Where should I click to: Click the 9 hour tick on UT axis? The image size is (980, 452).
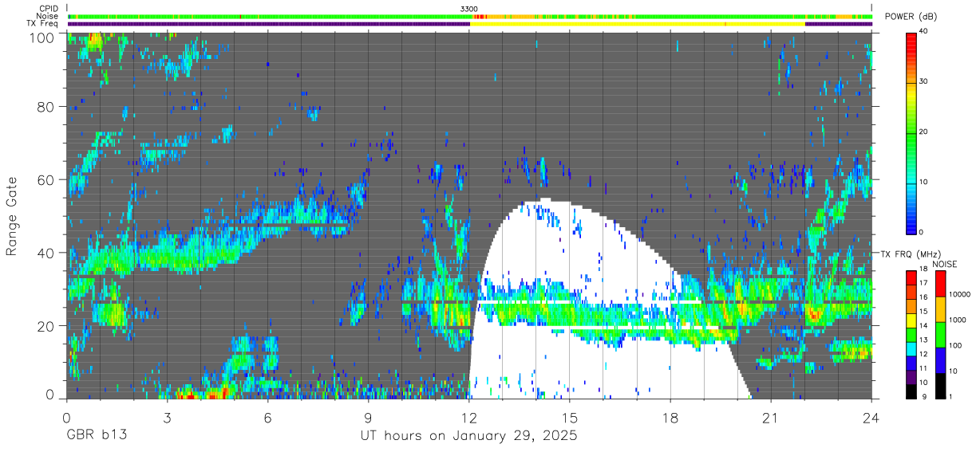click(x=368, y=418)
